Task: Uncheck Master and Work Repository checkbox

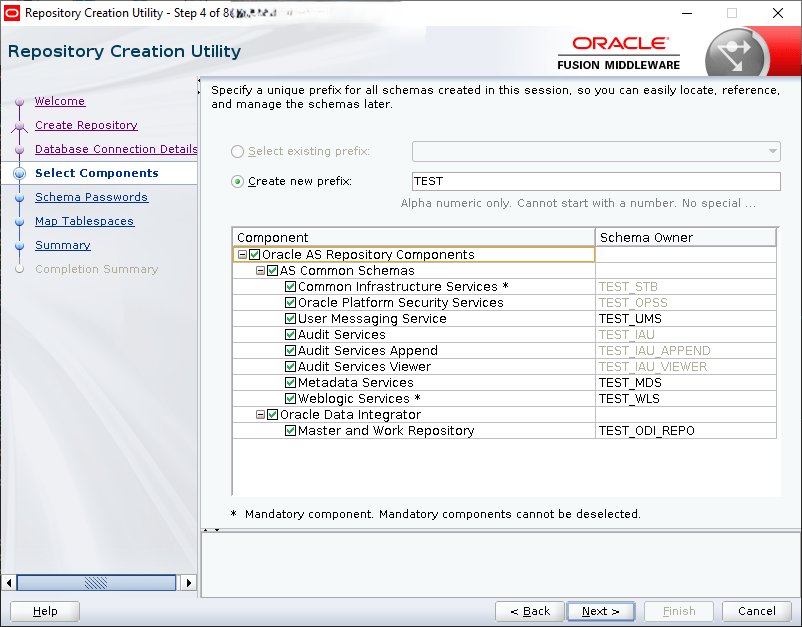Action: [291, 431]
